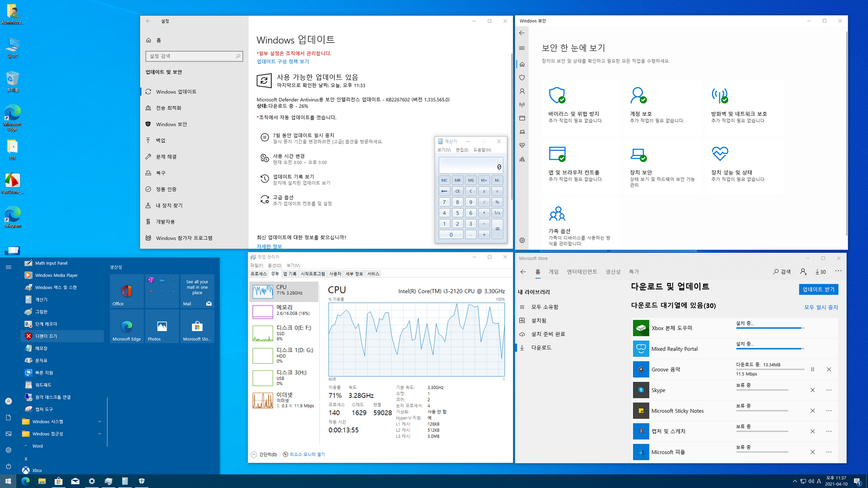This screenshot has height=488, width=868.
Task: Open Microsoft Store from taskbar
Action: [59, 481]
